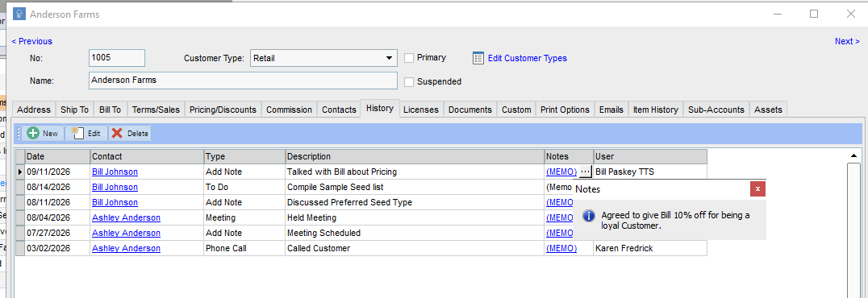Go to the Next customer link
Image resolution: width=868 pixels, height=298 pixels.
(x=848, y=41)
